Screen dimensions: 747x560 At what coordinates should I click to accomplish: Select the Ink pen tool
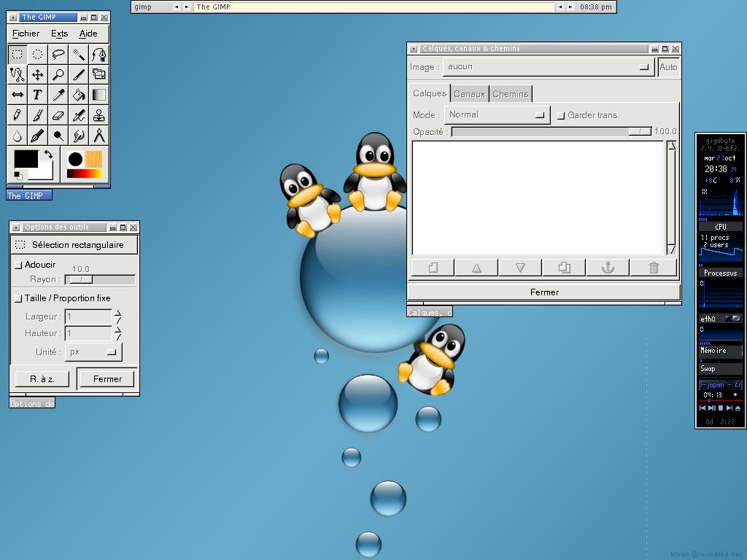38,136
